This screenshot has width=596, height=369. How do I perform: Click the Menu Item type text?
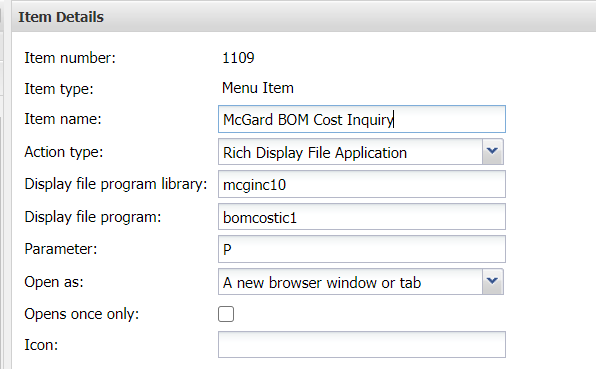(258, 88)
